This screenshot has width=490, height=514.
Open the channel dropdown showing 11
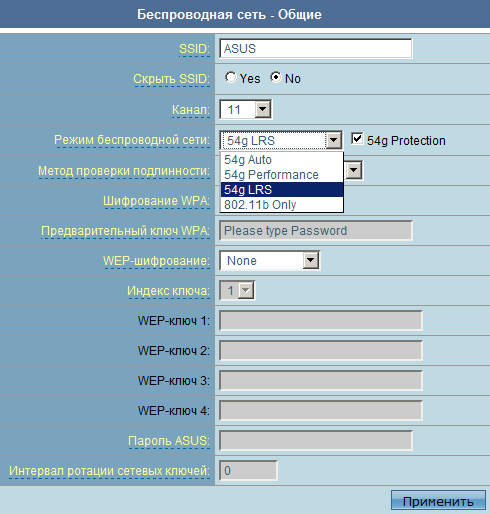pos(246,109)
